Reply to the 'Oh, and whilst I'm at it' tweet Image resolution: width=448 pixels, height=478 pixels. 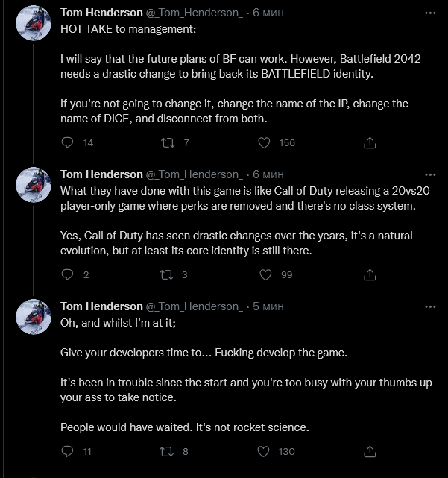[68, 451]
